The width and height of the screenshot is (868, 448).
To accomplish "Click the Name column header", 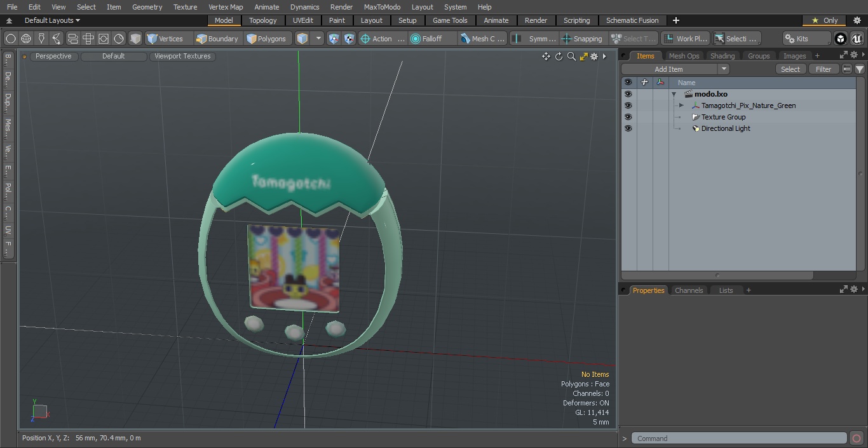I will point(686,83).
